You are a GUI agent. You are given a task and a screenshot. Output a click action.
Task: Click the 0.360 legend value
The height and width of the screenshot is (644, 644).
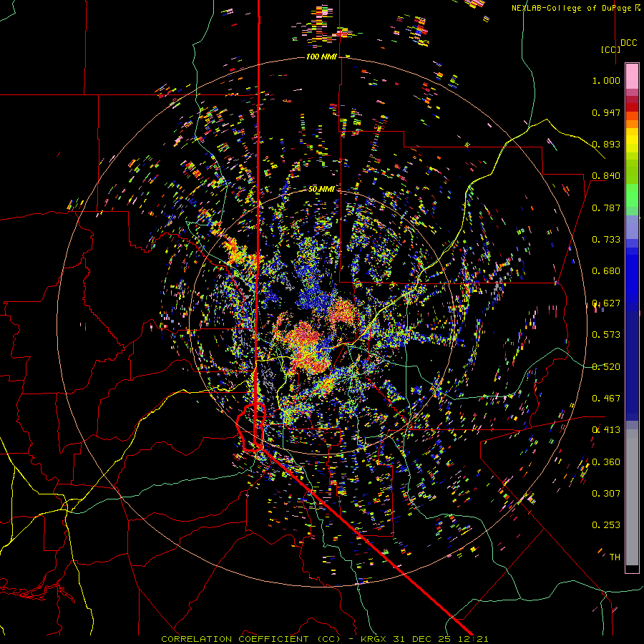[606, 462]
